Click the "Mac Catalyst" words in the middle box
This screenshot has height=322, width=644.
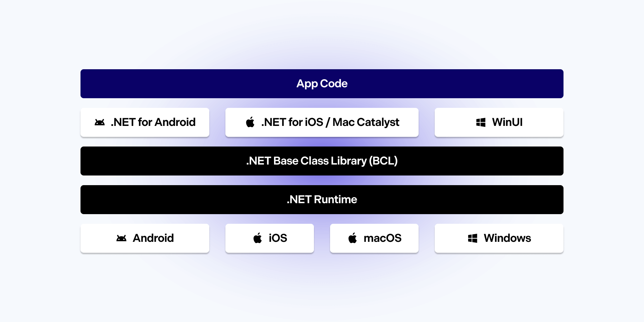click(366, 122)
